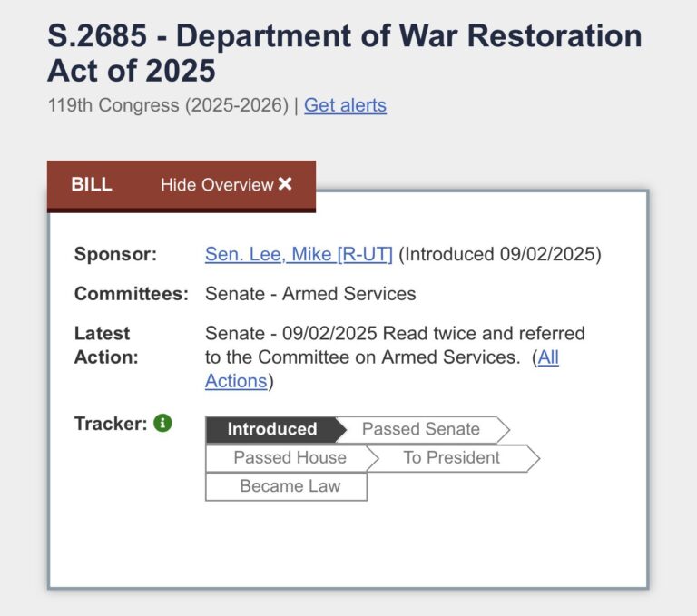
Task: Click the X icon beside Hide Overview
Action: pos(285,183)
